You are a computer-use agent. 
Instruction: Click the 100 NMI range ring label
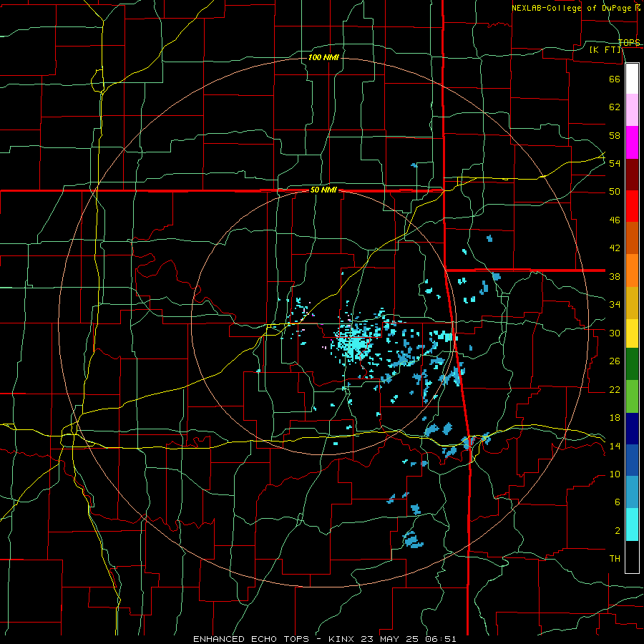(x=323, y=57)
